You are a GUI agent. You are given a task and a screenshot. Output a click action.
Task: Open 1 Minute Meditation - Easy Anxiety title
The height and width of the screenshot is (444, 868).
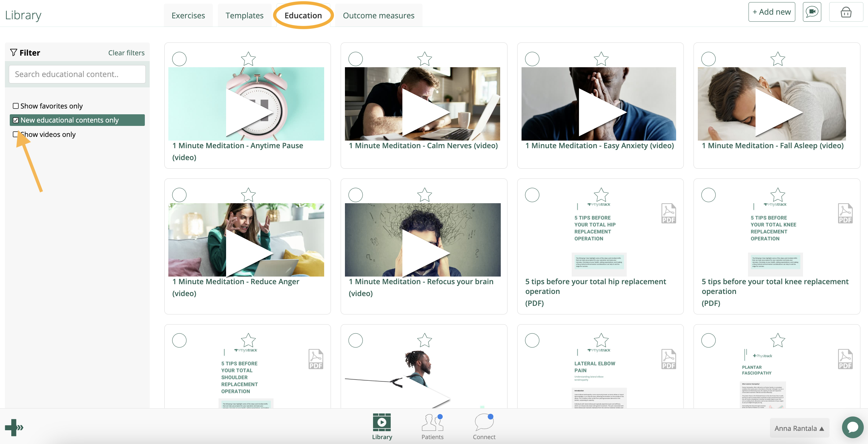point(599,146)
